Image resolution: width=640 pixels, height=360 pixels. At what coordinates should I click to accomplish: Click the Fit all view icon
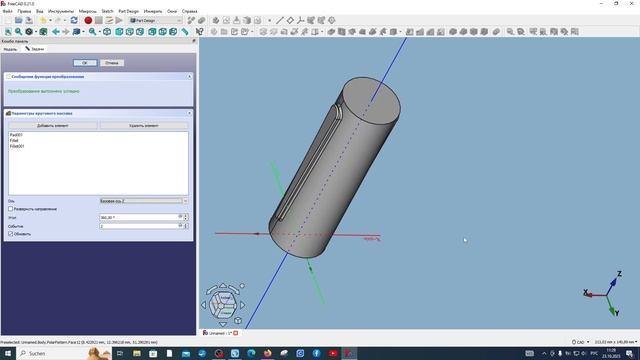click(8, 32)
